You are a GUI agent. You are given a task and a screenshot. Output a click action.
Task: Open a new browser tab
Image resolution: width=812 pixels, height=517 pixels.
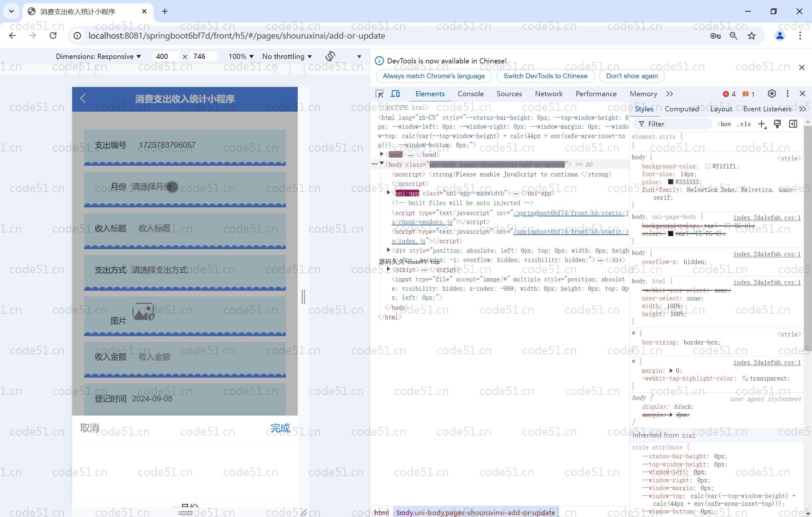tap(165, 12)
